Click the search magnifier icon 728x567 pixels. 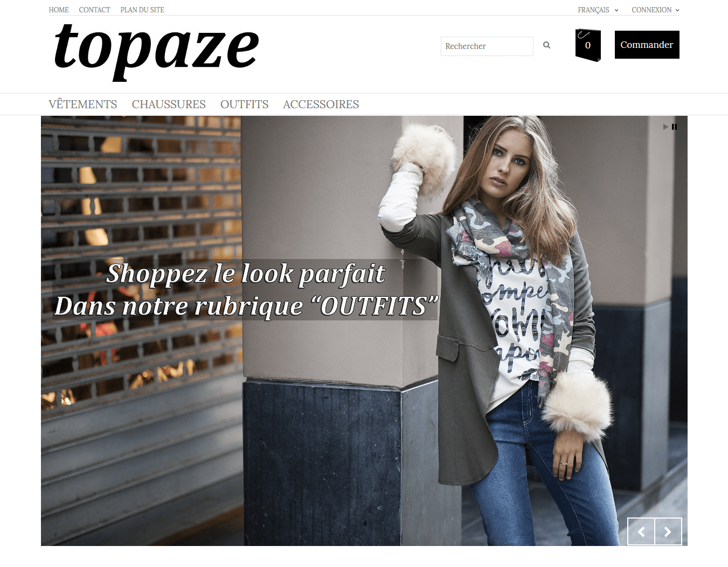(x=546, y=45)
